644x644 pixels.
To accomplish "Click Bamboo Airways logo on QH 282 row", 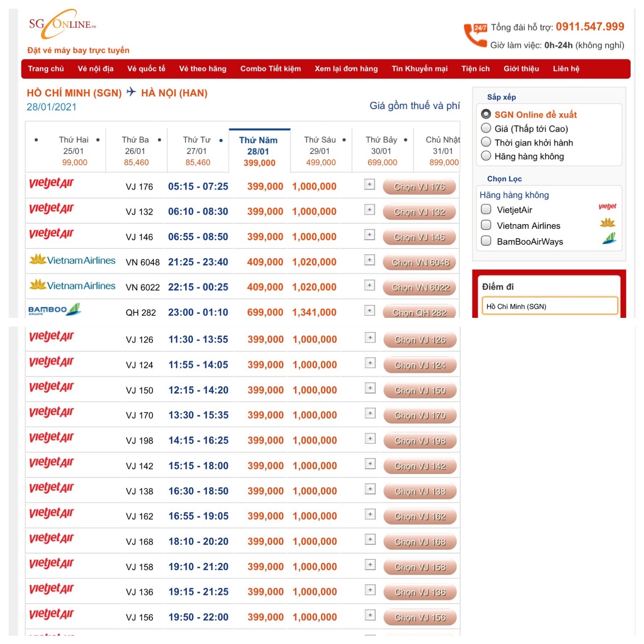I will pyautogui.click(x=54, y=309).
